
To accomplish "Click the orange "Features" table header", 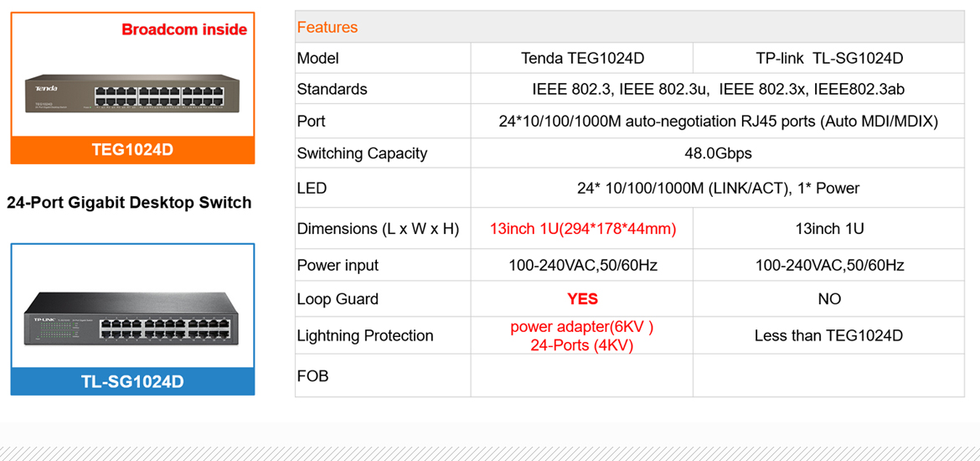I will [328, 28].
